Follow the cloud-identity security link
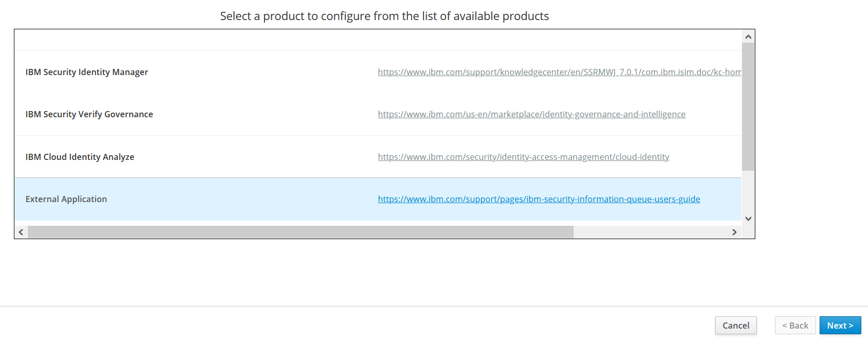The width and height of the screenshot is (868, 343). 523,157
